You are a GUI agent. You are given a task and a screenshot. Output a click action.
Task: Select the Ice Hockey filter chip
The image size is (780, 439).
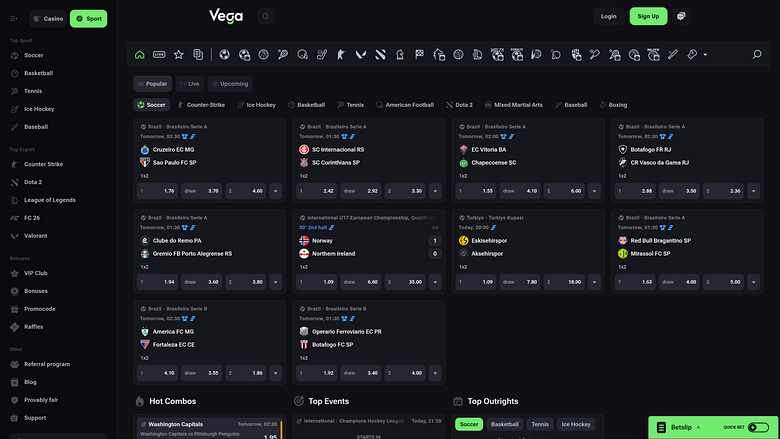[257, 105]
